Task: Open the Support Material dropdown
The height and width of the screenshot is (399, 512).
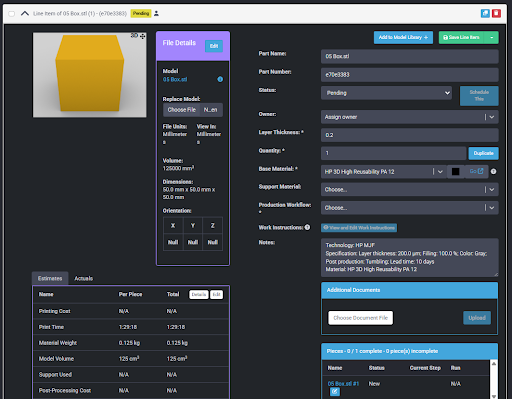Action: [x=410, y=189]
